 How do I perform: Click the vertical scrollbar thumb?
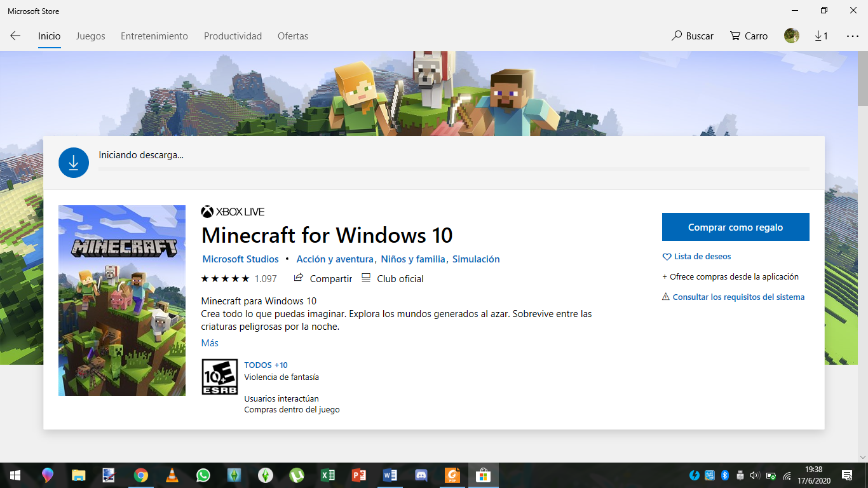[863, 78]
